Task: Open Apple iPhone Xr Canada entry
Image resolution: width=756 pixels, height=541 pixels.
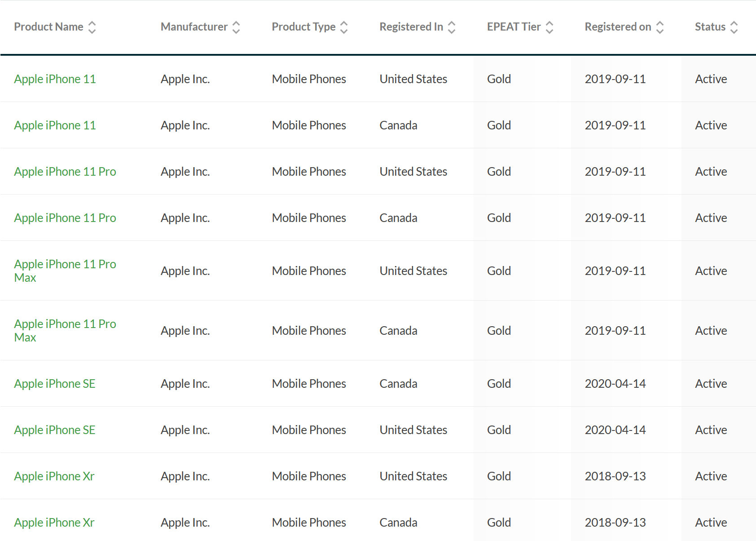Action: coord(54,523)
